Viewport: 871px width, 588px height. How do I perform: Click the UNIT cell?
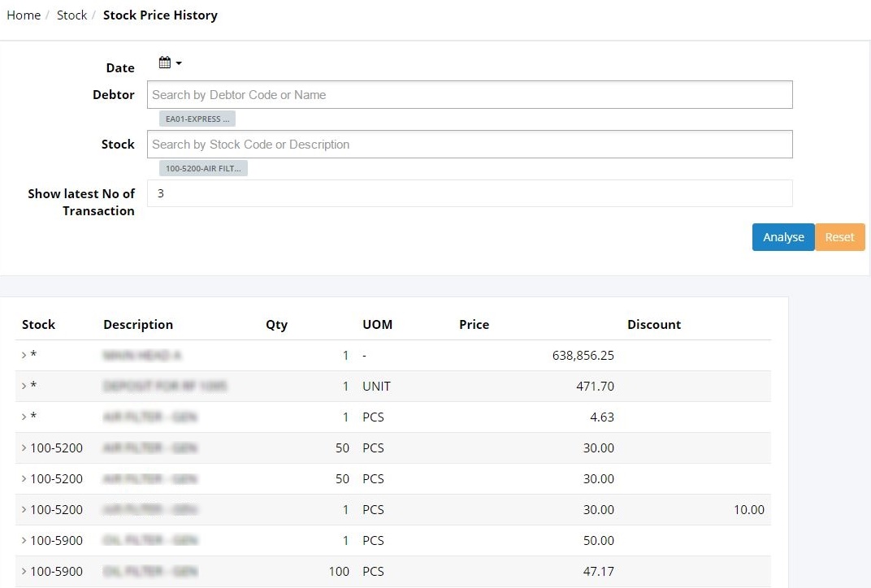377,386
